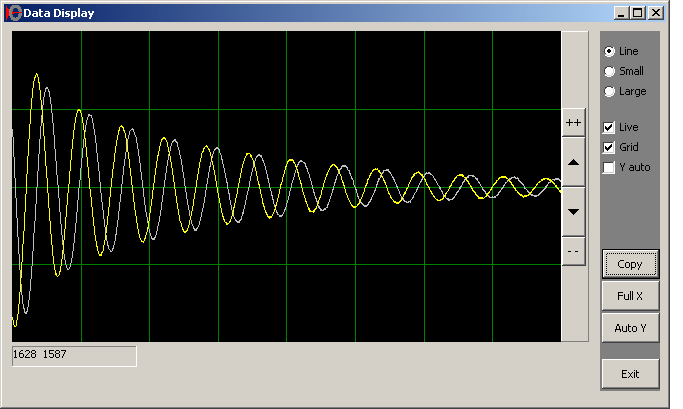Click the Exit button
The width and height of the screenshot is (683, 409).
pyautogui.click(x=630, y=374)
